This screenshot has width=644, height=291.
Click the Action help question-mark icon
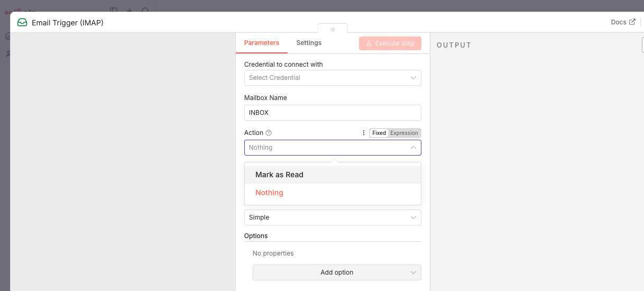coord(269,133)
